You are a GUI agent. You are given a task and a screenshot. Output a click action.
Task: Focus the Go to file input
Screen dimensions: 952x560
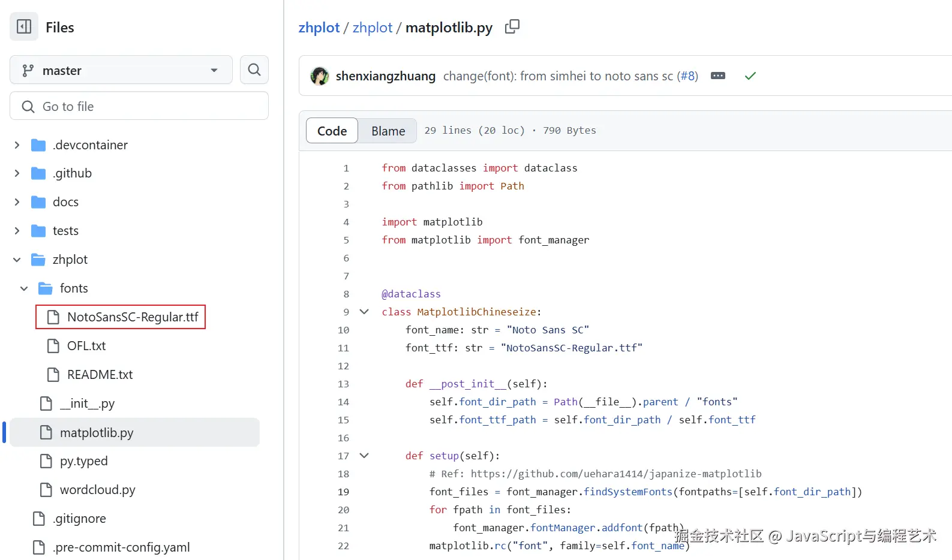click(x=139, y=106)
